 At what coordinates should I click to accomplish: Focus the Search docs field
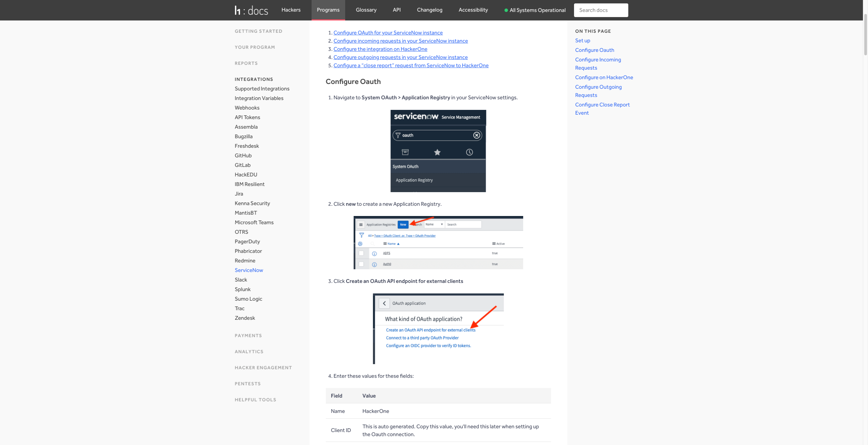click(601, 10)
